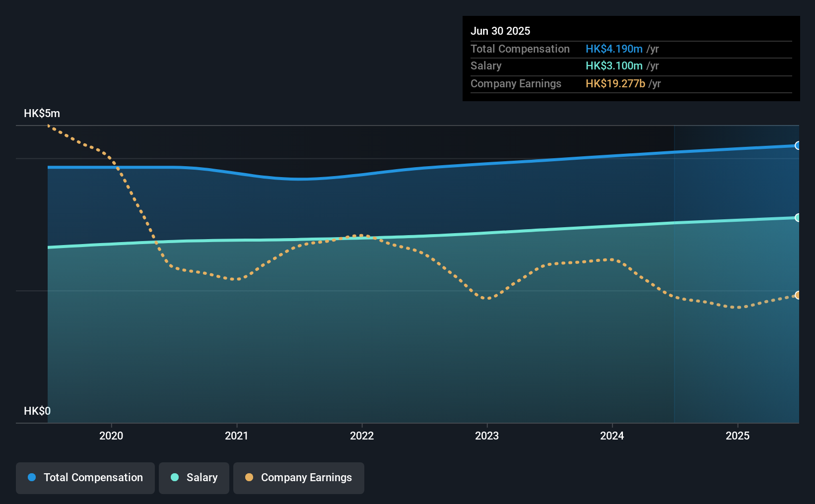Click the blue Total Compensation legend dot
815x504 pixels.
pyautogui.click(x=31, y=477)
